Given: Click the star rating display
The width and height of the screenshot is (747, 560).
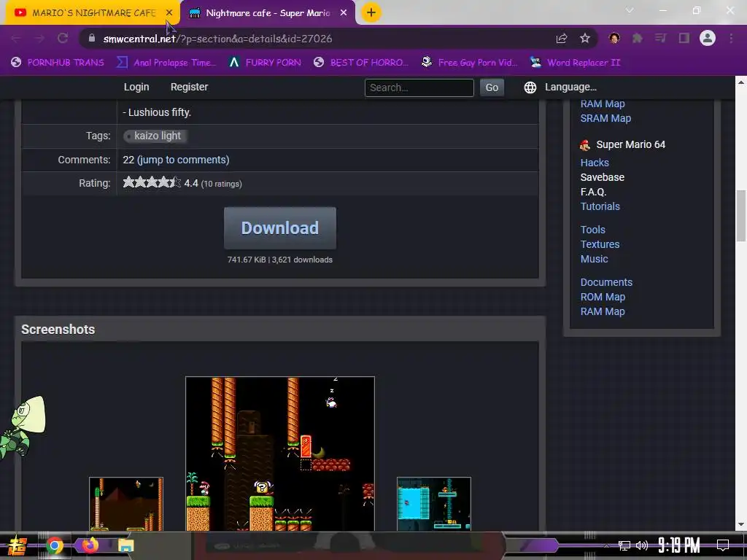Looking at the screenshot, I should pyautogui.click(x=152, y=182).
